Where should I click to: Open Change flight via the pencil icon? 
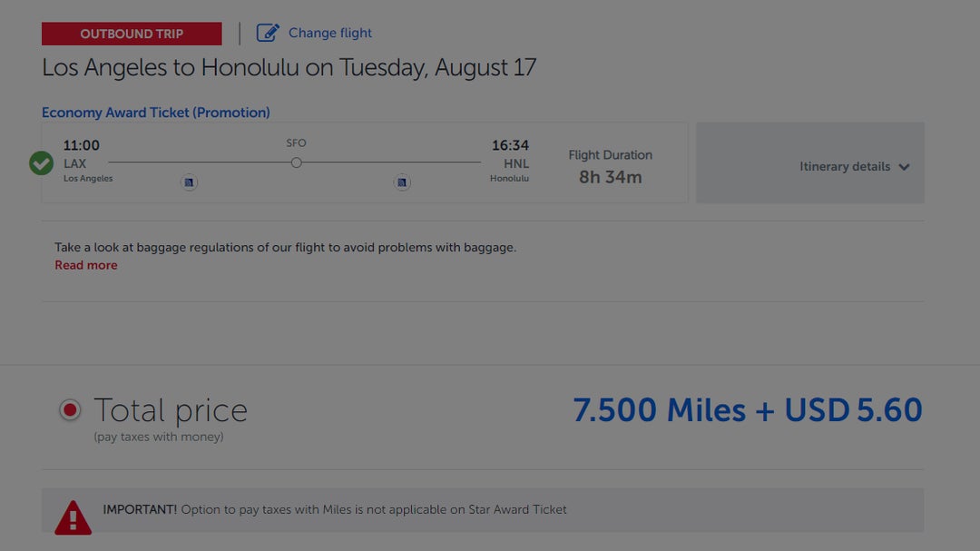[x=269, y=32]
